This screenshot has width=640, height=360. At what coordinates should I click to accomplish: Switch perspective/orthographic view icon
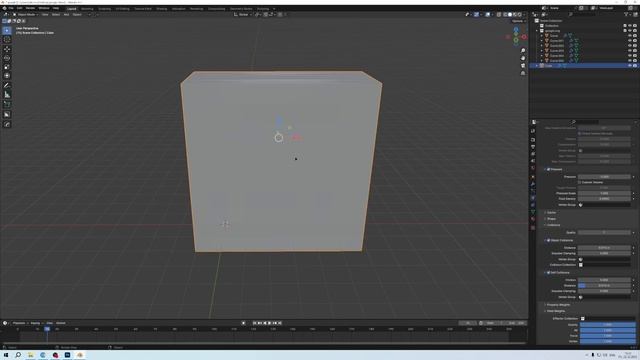(523, 73)
